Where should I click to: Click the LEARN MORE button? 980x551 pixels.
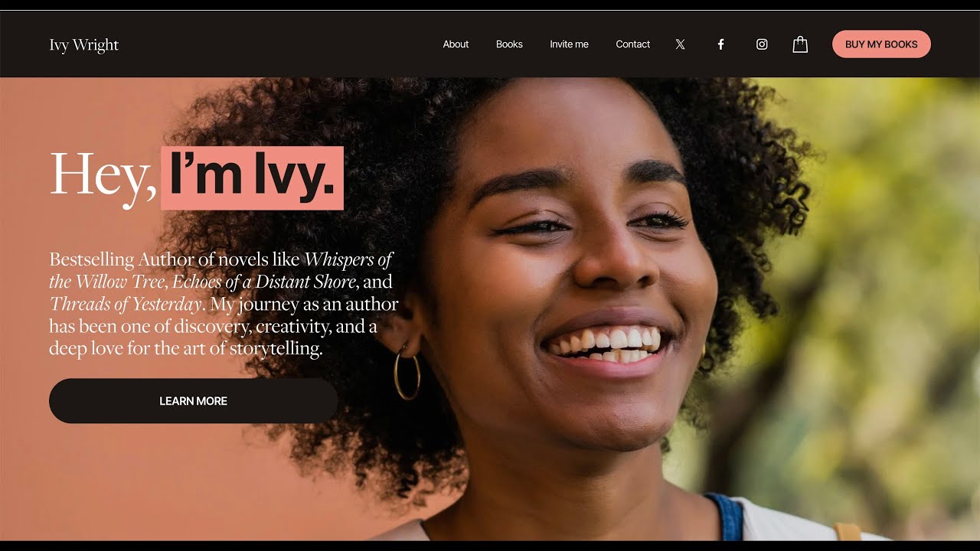coord(193,401)
